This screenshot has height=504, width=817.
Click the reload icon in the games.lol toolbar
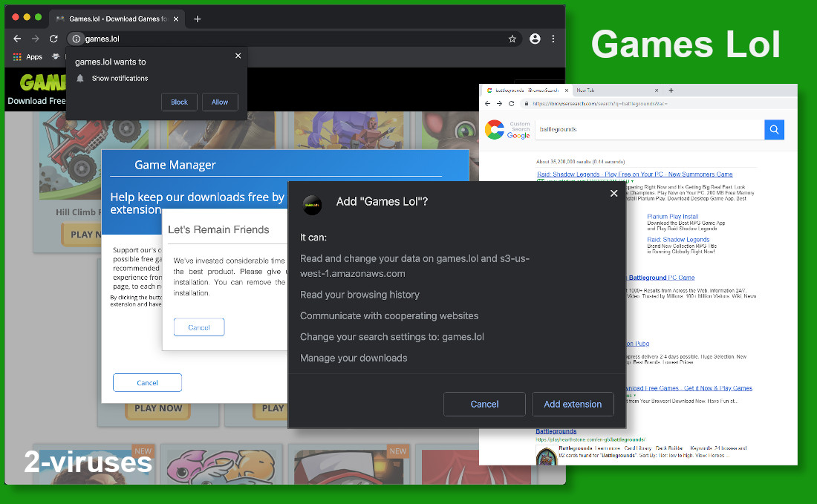53,39
